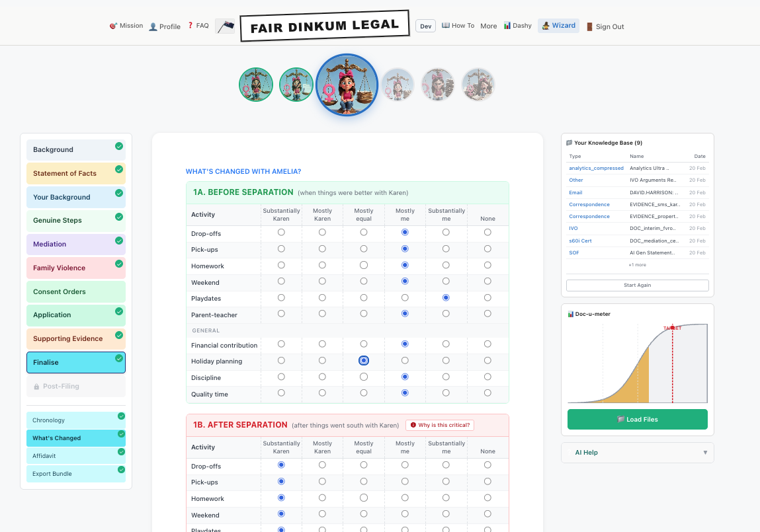Viewport: 760px width, 532px height.
Task: Click the red Target marker on Doc-u-meter
Action: pyautogui.click(x=672, y=328)
